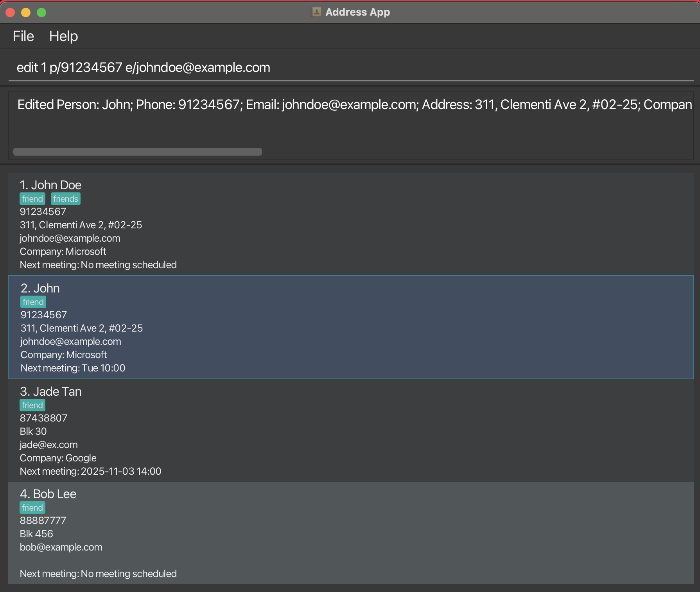Image resolution: width=700 pixels, height=592 pixels.
Task: Click johndoe@example.com on John Doe's card
Action: 70,238
